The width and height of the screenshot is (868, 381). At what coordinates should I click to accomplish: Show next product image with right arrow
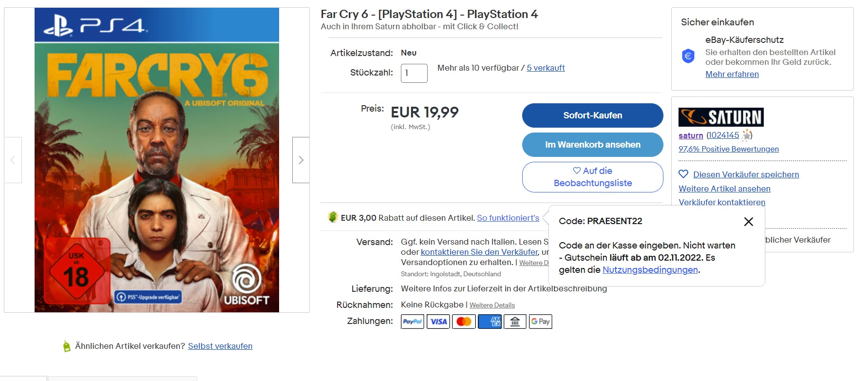tap(301, 160)
